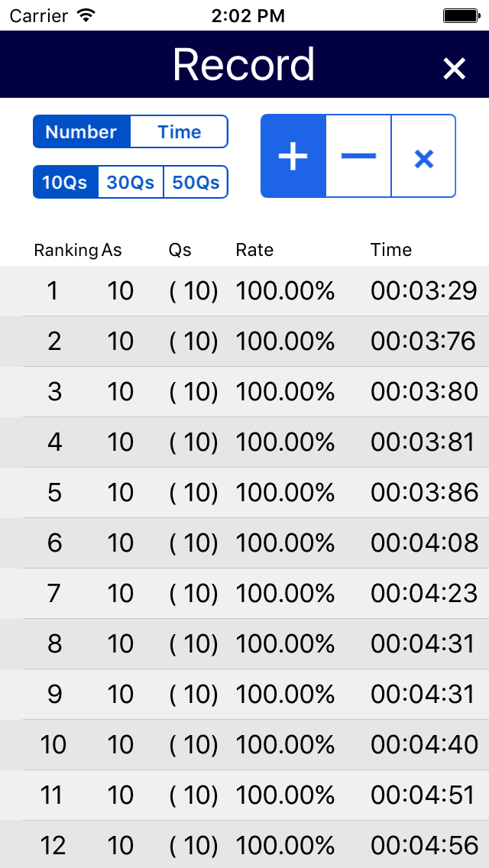Select the 50Qs segment
Image resolution: width=489 pixels, height=868 pixels.
pyautogui.click(x=196, y=182)
